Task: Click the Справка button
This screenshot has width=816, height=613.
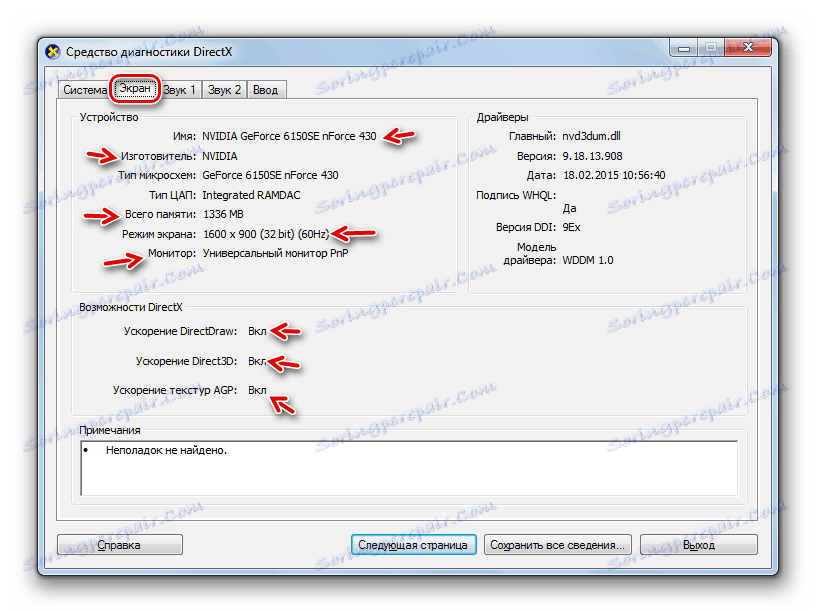Action: tap(120, 545)
